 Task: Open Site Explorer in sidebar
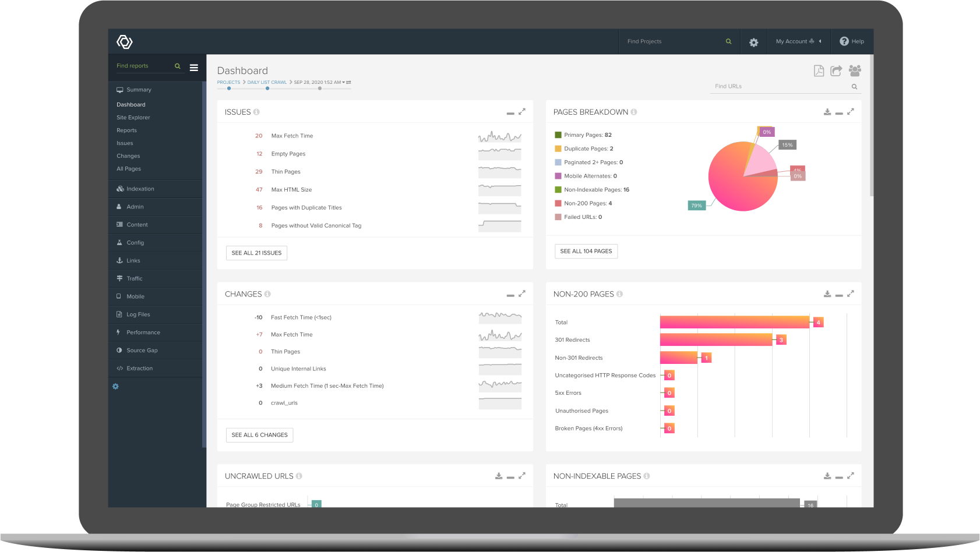click(133, 118)
